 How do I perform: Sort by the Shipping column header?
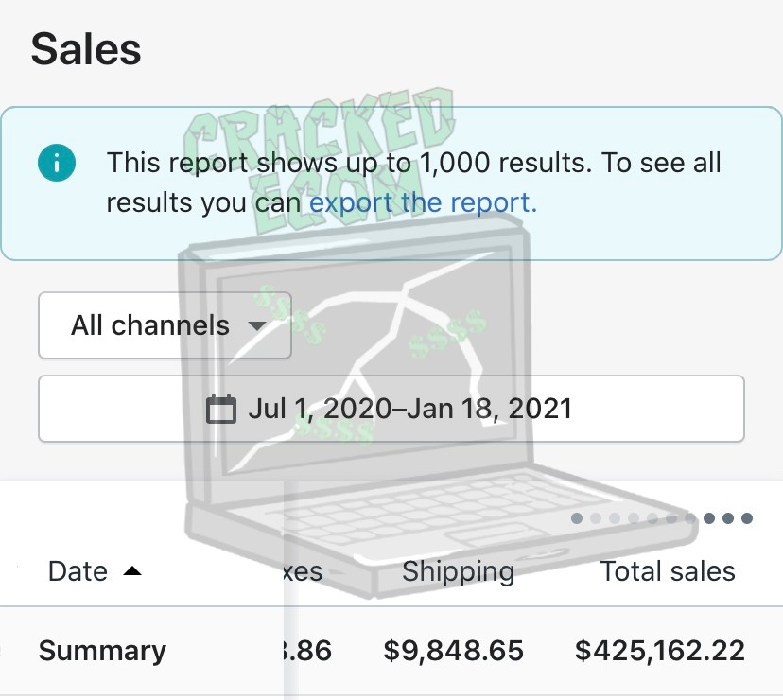458,571
